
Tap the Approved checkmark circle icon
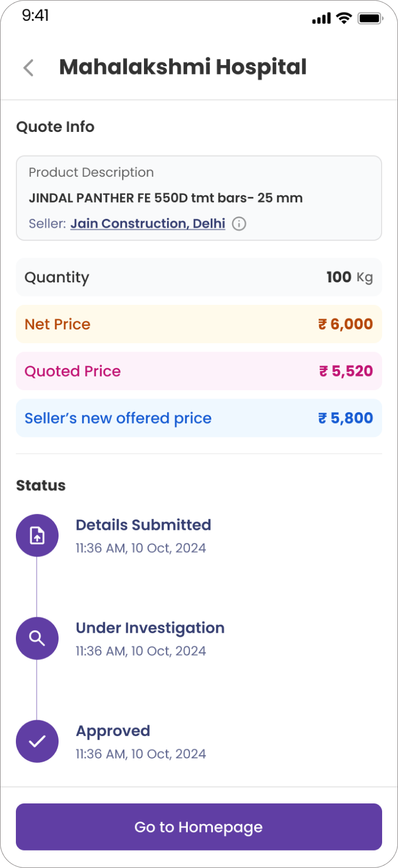(37, 742)
